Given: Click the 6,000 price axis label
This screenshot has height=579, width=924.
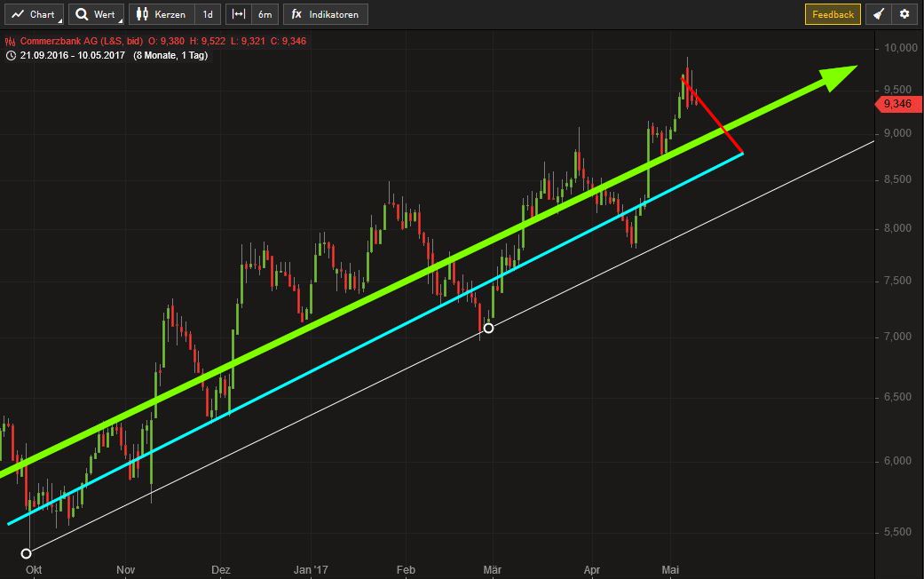Looking at the screenshot, I should point(896,461).
